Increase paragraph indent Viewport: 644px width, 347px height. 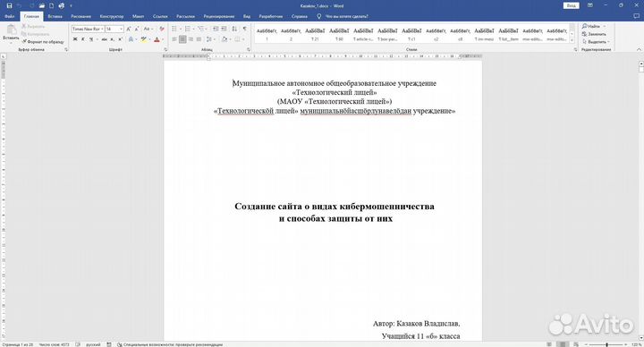(x=224, y=29)
